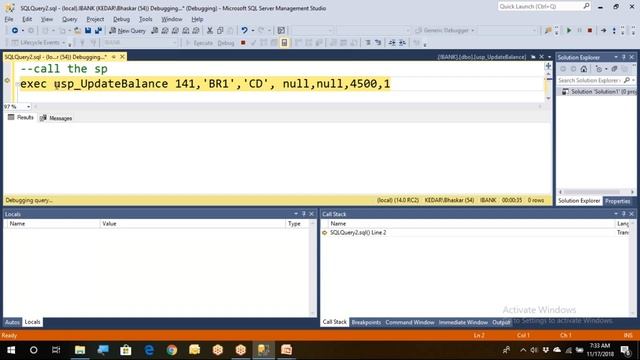Image resolution: width=640 pixels, height=360 pixels.
Task: Click the Solution Explorer Home icon
Action: click(584, 69)
